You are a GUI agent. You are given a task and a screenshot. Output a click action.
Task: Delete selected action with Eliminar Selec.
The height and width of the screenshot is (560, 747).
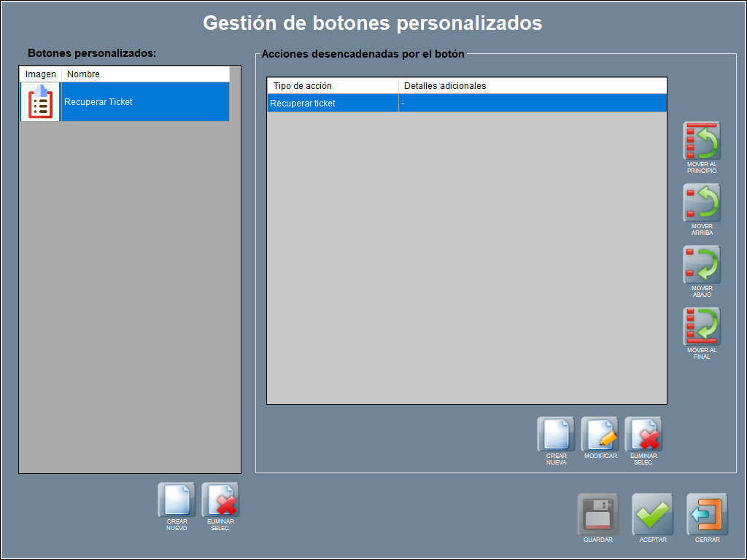pos(643,435)
